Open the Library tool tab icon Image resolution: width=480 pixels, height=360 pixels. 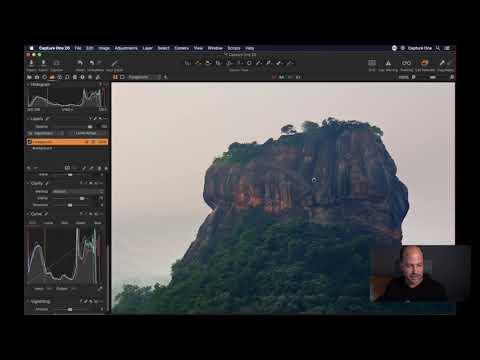click(29, 77)
